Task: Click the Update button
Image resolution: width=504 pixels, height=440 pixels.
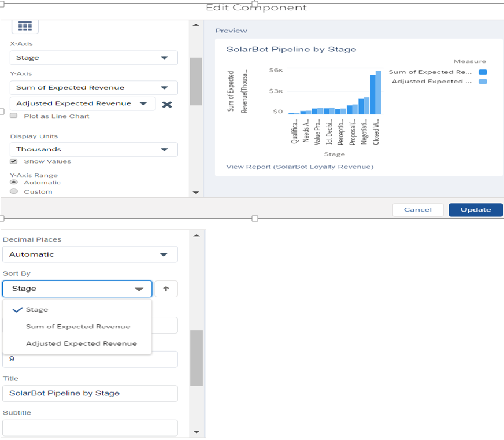Action: pos(476,210)
